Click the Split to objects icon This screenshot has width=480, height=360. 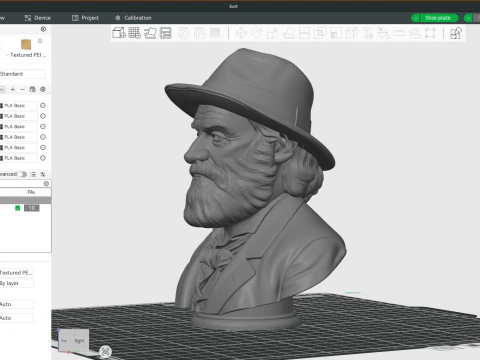click(184, 33)
